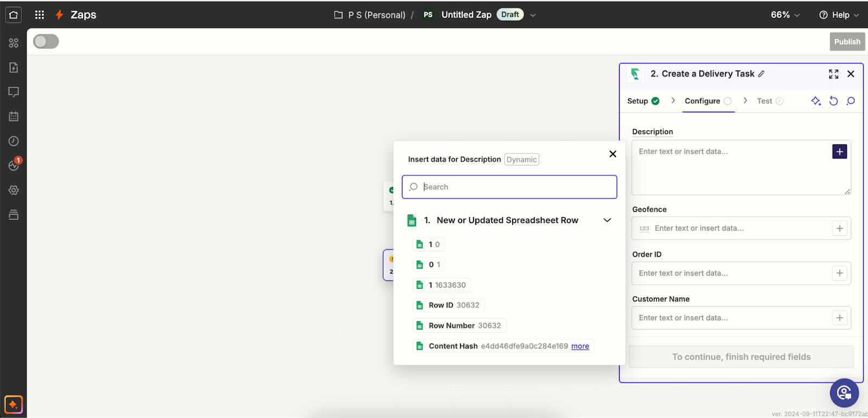Click To continue, finish required fields button
The height and width of the screenshot is (418, 868).
click(741, 357)
